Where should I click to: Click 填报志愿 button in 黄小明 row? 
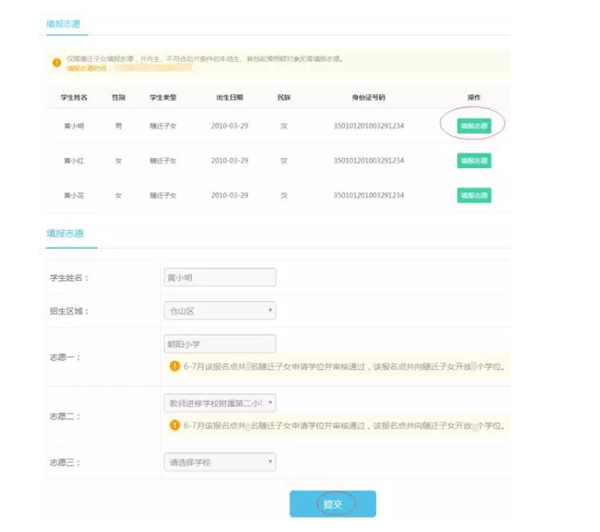point(474,126)
